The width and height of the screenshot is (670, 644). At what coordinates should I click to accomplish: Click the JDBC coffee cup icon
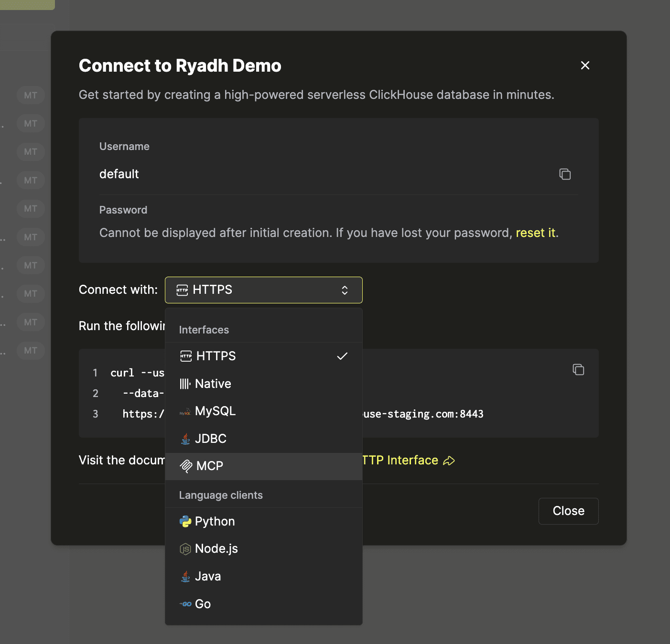[x=185, y=439]
